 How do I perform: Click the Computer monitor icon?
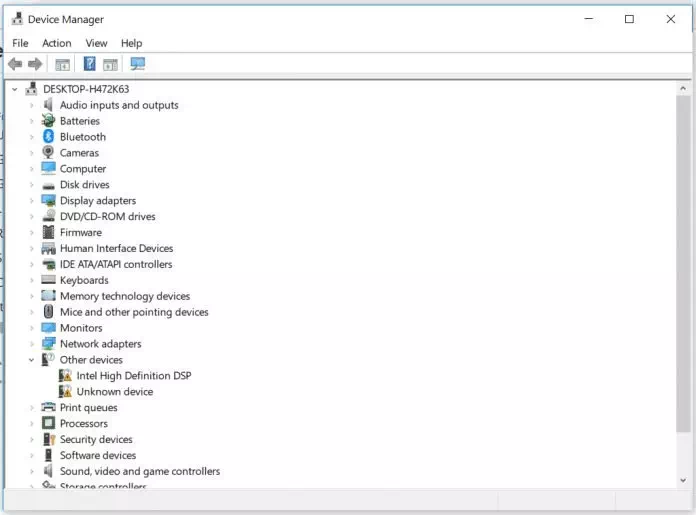[x=48, y=168]
